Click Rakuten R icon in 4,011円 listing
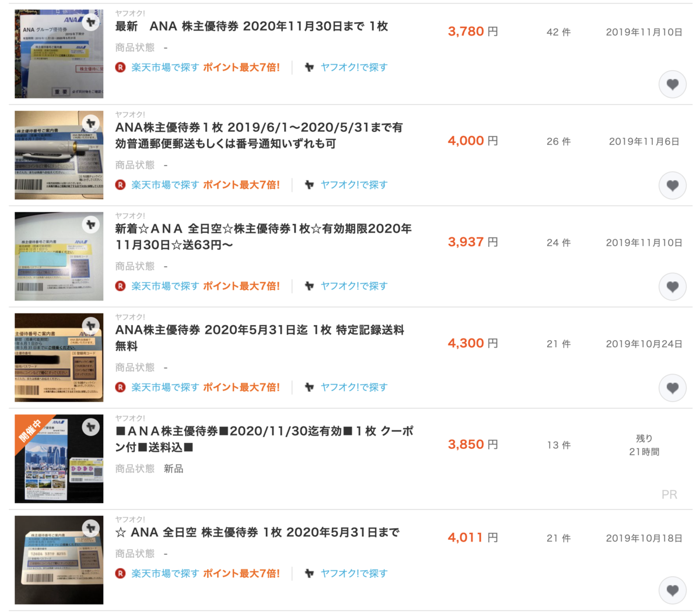Image resolution: width=700 pixels, height=614 pixels. 120,574
